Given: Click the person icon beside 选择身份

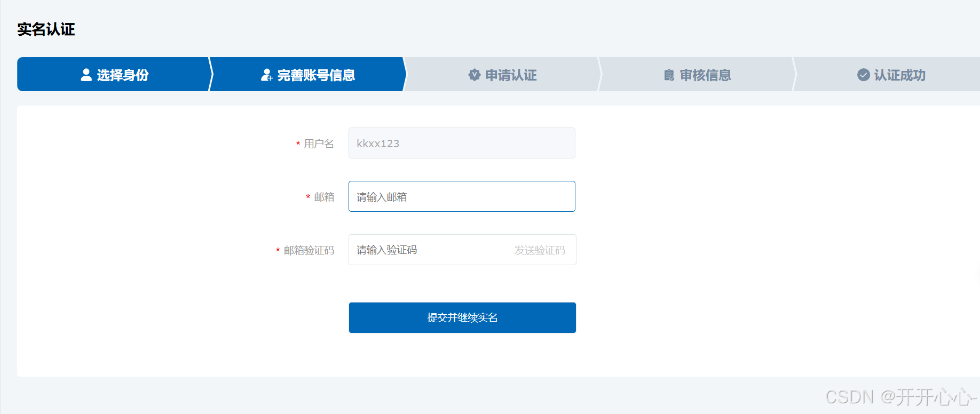Looking at the screenshot, I should point(86,75).
